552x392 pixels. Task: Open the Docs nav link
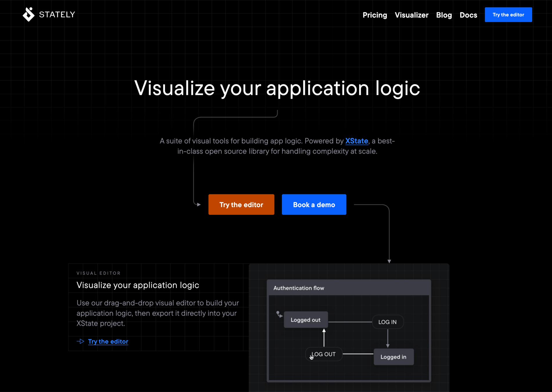pyautogui.click(x=468, y=15)
